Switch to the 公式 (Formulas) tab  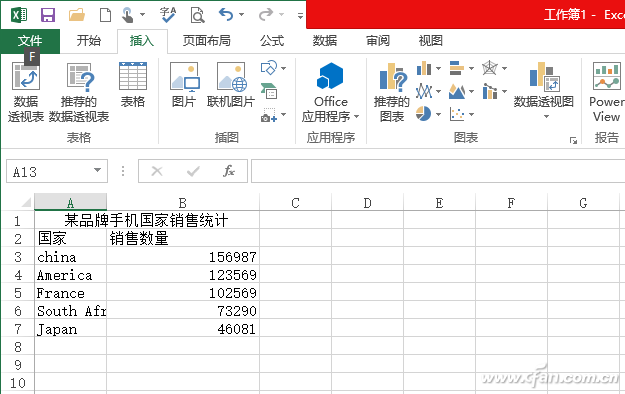[272, 41]
